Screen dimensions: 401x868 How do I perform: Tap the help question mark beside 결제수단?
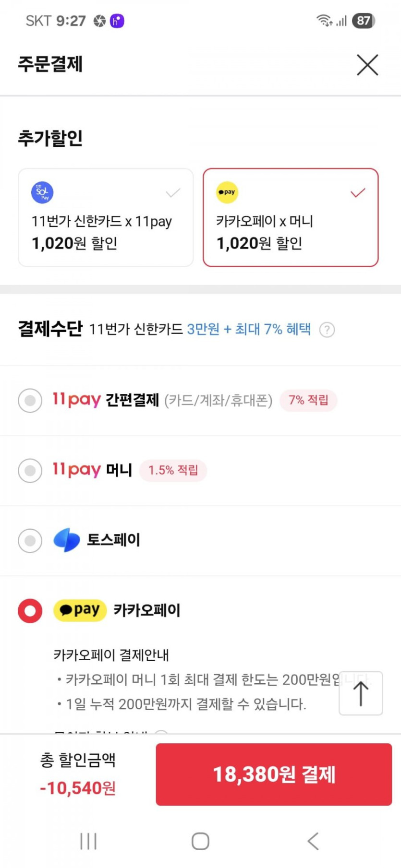pos(327,330)
